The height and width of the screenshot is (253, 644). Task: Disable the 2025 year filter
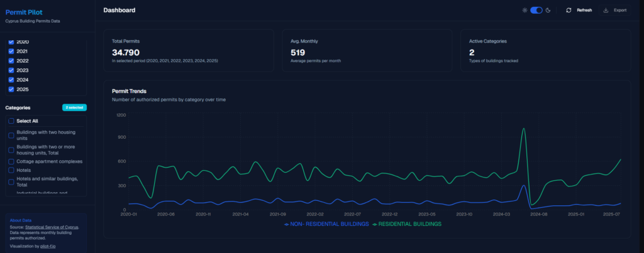tap(11, 90)
